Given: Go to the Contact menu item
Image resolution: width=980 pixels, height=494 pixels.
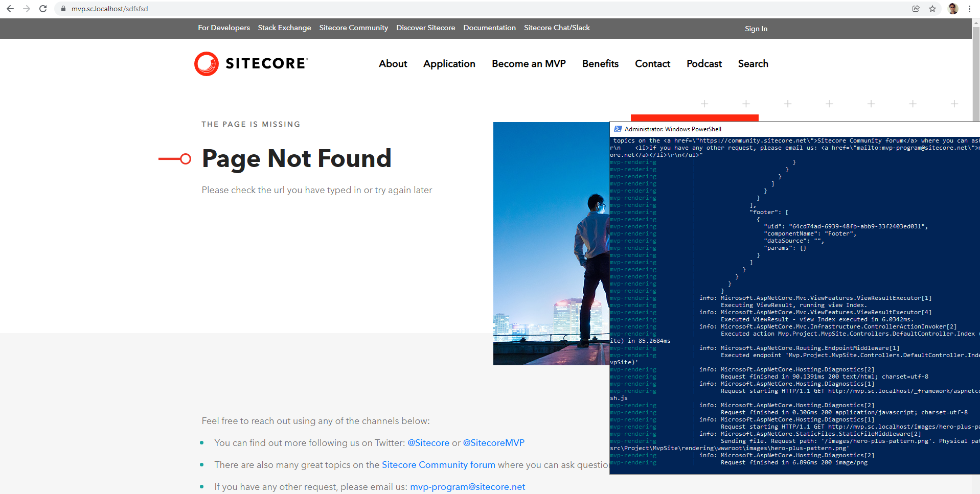Looking at the screenshot, I should 652,63.
